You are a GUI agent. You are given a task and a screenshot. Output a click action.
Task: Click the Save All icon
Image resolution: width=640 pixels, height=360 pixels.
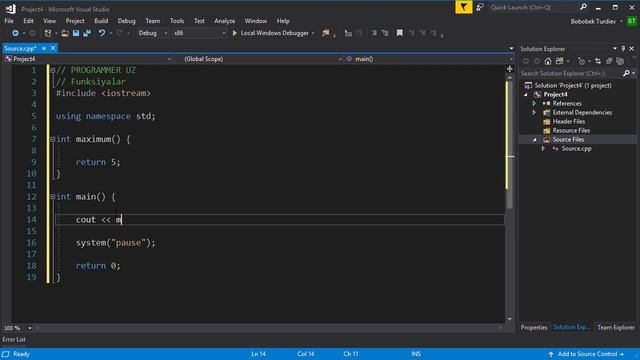pos(87,33)
